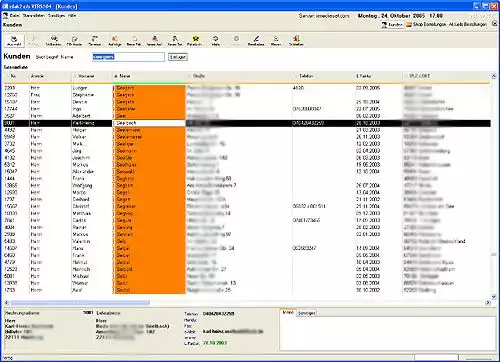Select the customer row with Vorname Gerhard

click(247, 199)
